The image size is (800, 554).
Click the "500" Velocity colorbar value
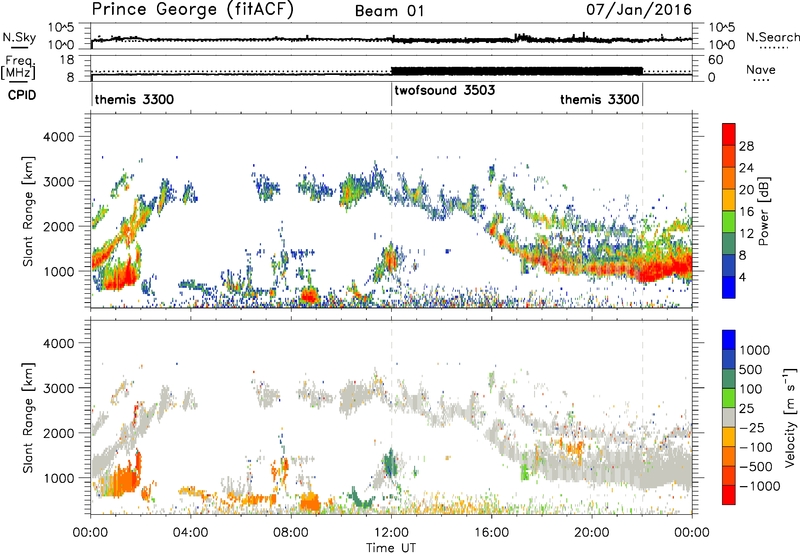click(751, 369)
